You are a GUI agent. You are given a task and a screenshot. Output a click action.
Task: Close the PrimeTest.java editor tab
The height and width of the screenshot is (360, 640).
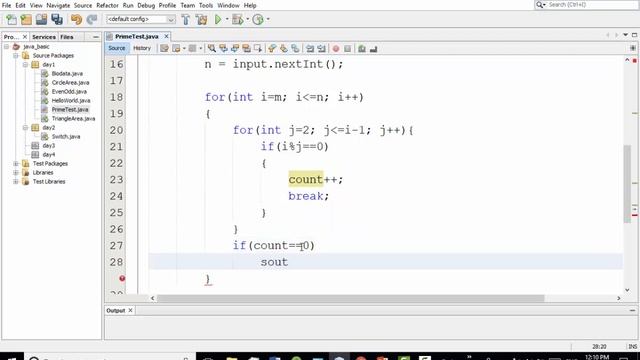[x=166, y=36]
